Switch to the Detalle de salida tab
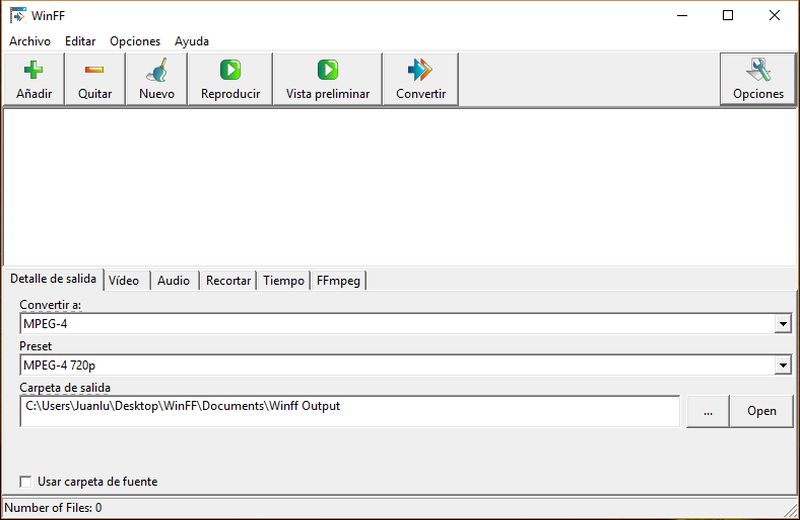Image resolution: width=800 pixels, height=520 pixels. point(53,279)
